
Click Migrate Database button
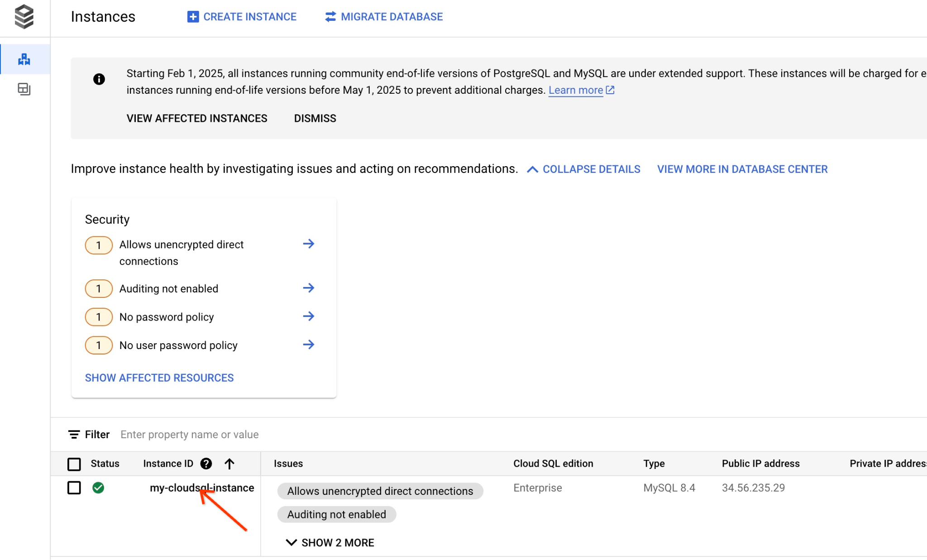(x=384, y=17)
